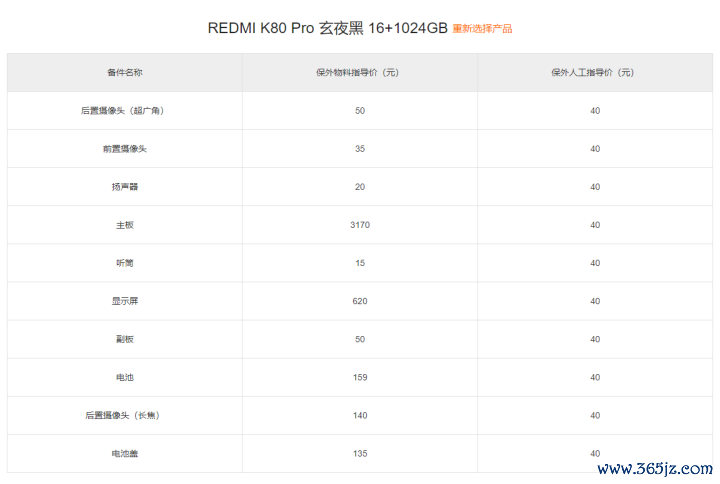
Task: Select material price 35 for 前置摄像头
Action: coord(360,149)
